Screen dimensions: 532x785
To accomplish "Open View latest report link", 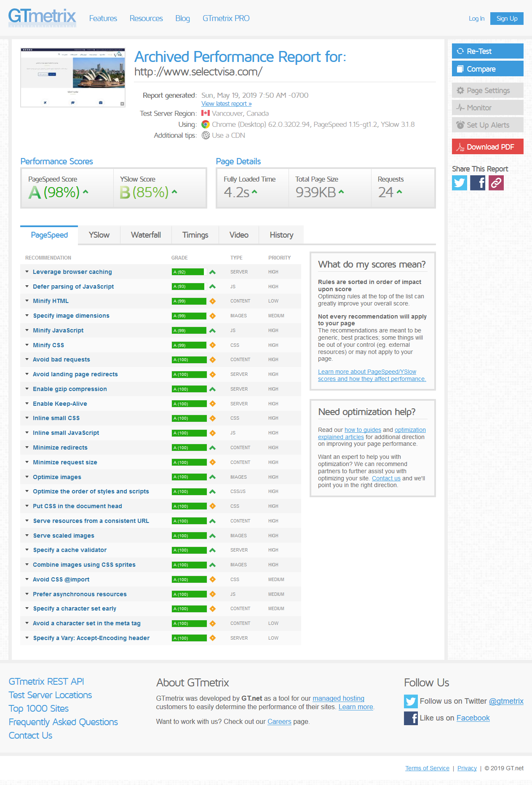I will tap(227, 104).
